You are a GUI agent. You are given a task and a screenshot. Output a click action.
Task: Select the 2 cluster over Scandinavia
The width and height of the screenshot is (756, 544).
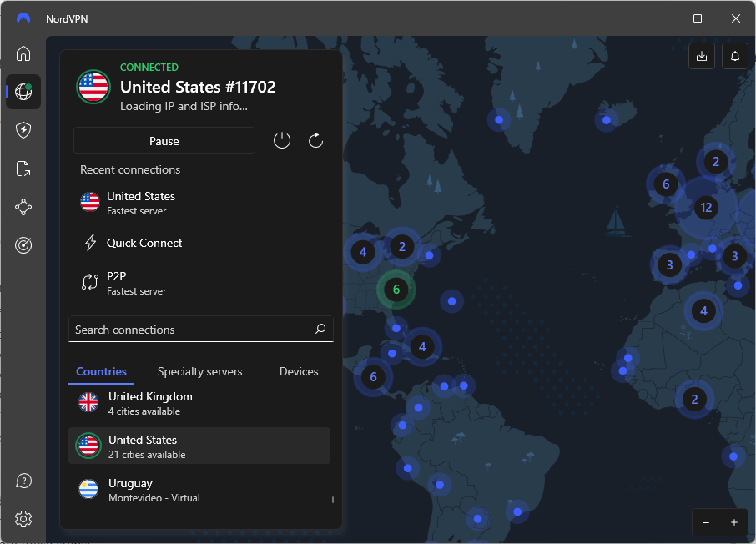716,162
